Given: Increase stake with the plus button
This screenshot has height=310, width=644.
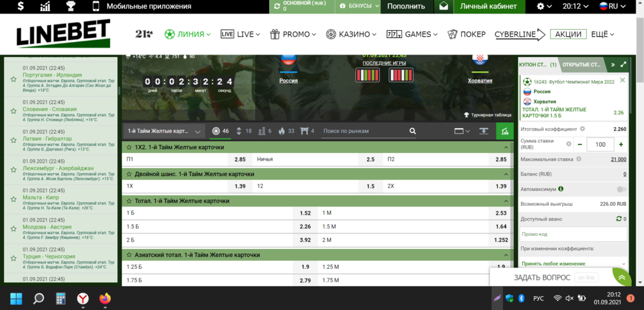Looking at the screenshot, I should click(621, 144).
